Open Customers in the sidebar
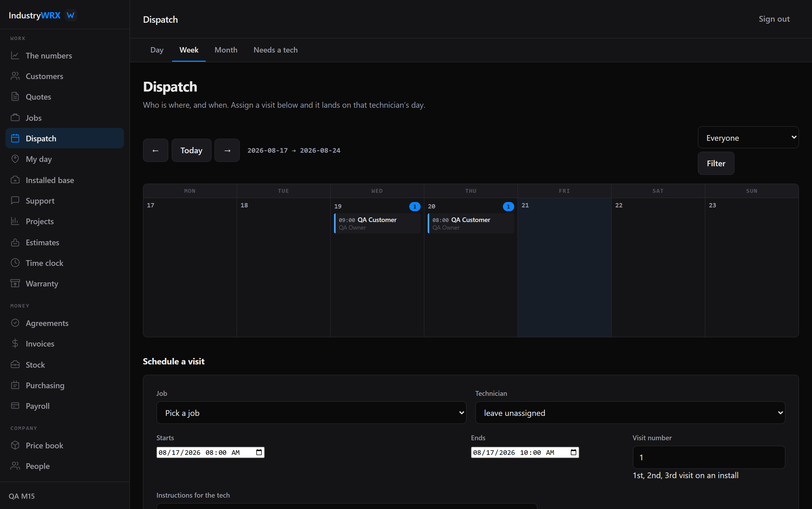This screenshot has height=509, width=812. tap(65, 76)
